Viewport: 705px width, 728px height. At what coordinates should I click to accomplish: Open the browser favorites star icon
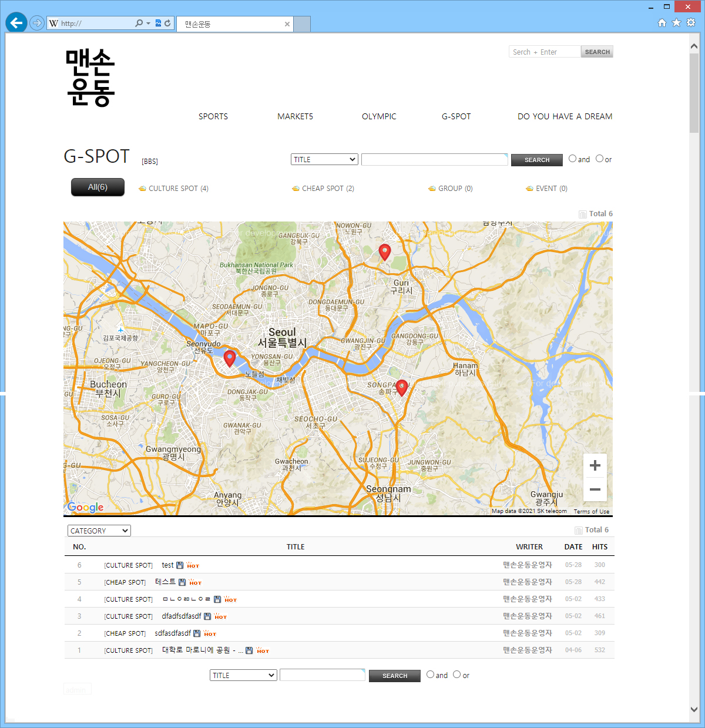pyautogui.click(x=676, y=23)
